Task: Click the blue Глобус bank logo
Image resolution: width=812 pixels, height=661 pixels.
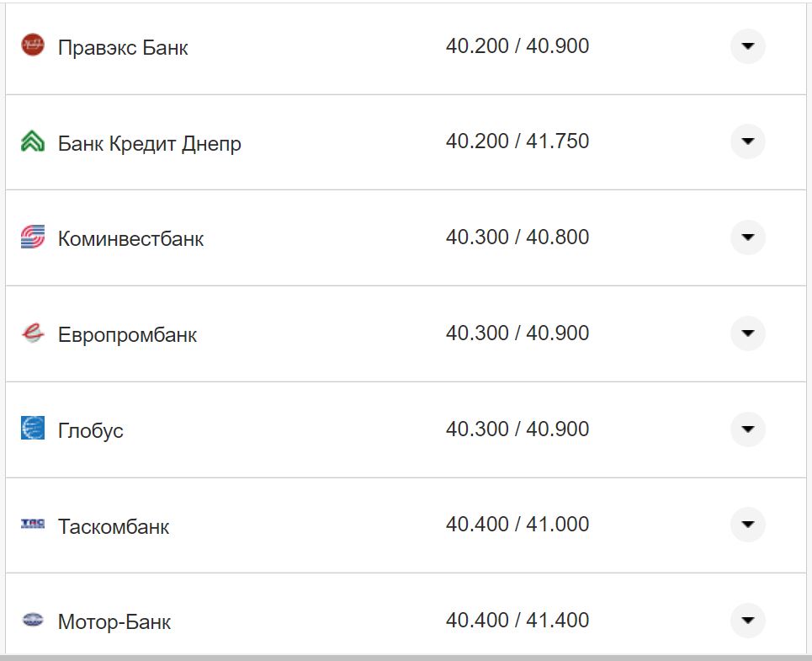Action: click(x=32, y=429)
